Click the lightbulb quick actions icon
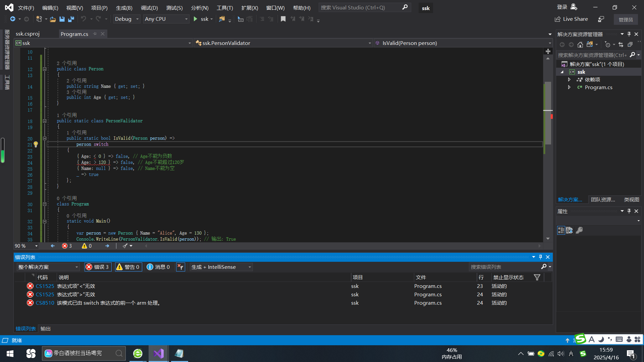The width and height of the screenshot is (644, 362). point(36,144)
